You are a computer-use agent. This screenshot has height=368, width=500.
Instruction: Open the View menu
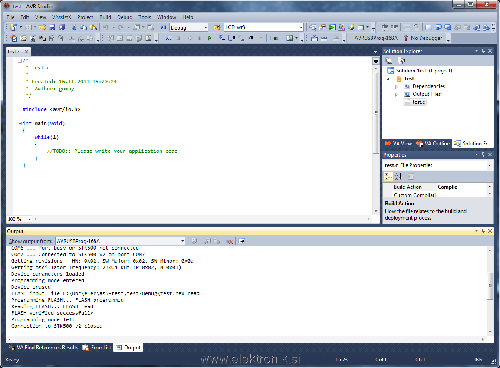[x=40, y=17]
